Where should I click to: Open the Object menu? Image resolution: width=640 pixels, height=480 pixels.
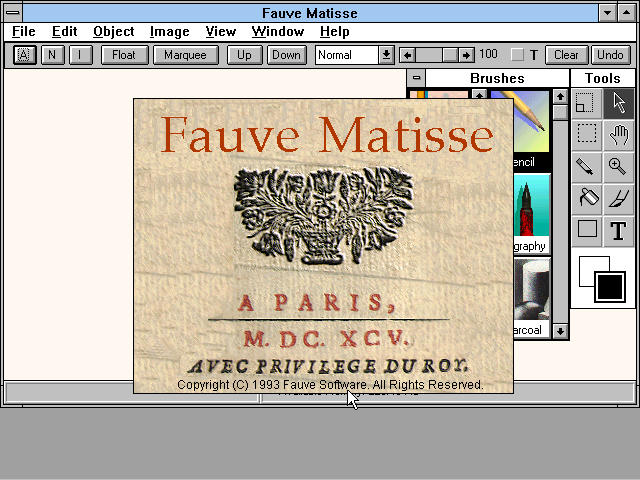click(x=113, y=31)
